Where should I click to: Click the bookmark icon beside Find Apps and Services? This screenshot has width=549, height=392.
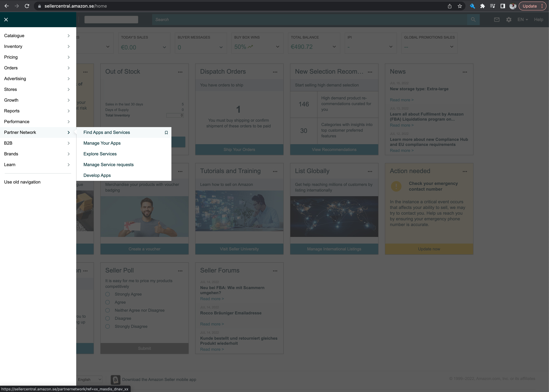click(166, 132)
